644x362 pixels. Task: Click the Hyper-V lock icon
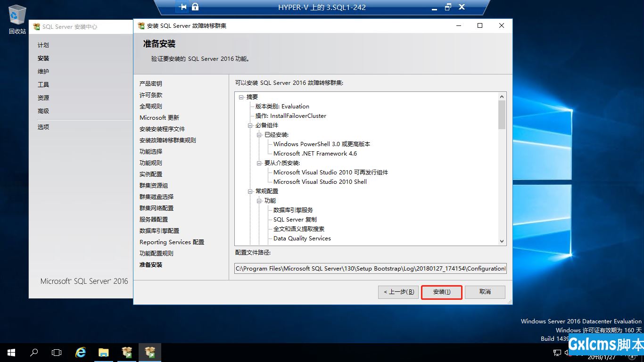[x=195, y=7]
